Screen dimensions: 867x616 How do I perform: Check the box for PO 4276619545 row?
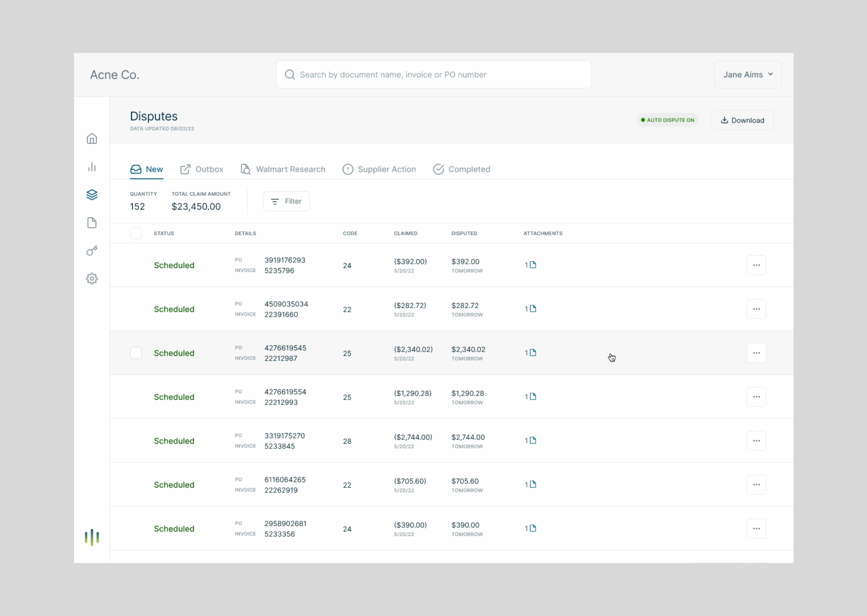coord(136,353)
